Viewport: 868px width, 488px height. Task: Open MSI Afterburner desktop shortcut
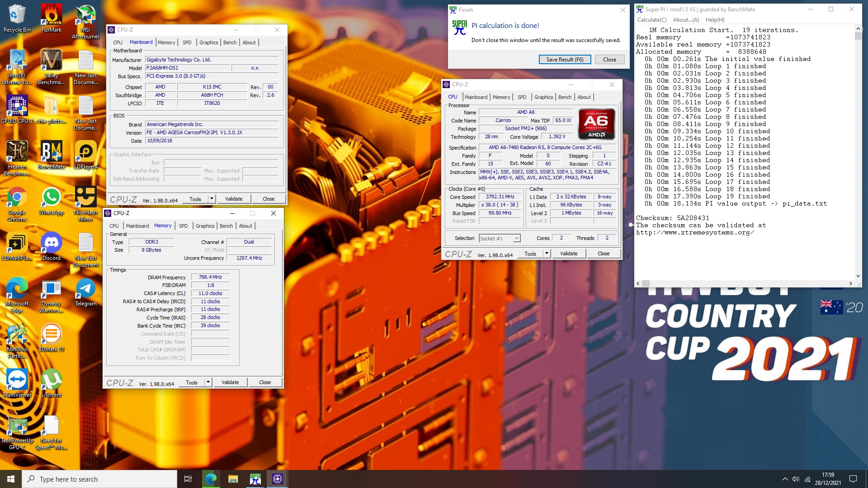[85, 22]
